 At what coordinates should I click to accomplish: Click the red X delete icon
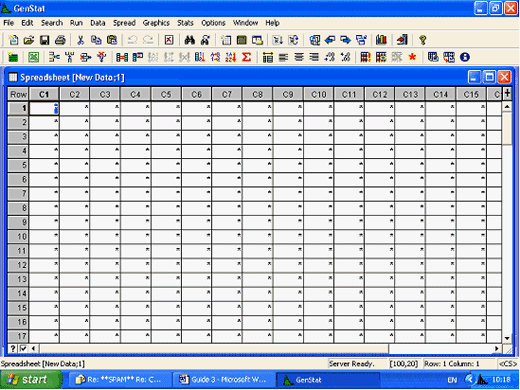(x=169, y=40)
